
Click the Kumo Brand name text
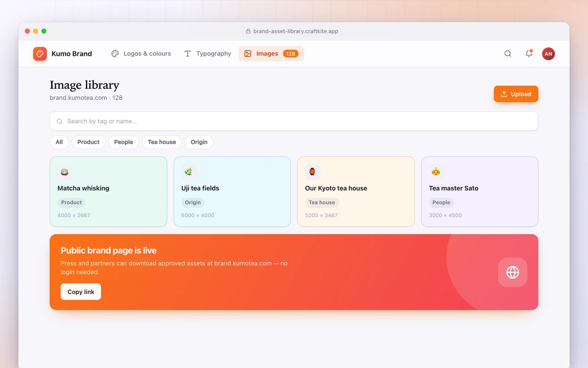coord(72,54)
